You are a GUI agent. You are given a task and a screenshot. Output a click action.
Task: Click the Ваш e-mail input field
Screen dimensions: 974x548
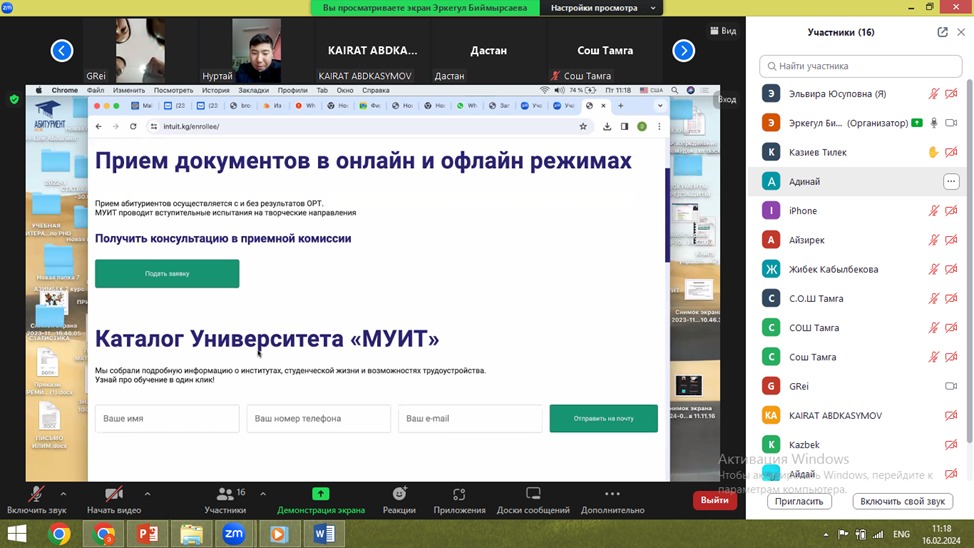click(470, 418)
